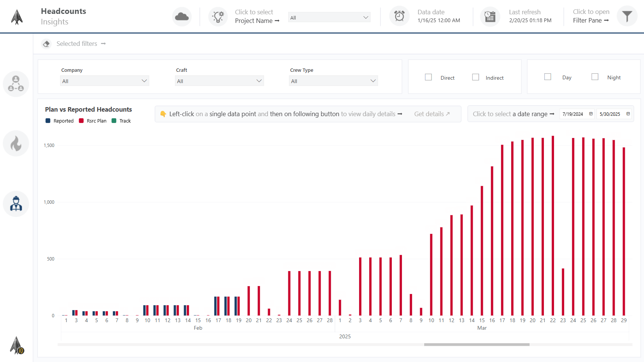Click the eraser clear filters icon
Image resolution: width=644 pixels, height=362 pixels.
point(46,44)
